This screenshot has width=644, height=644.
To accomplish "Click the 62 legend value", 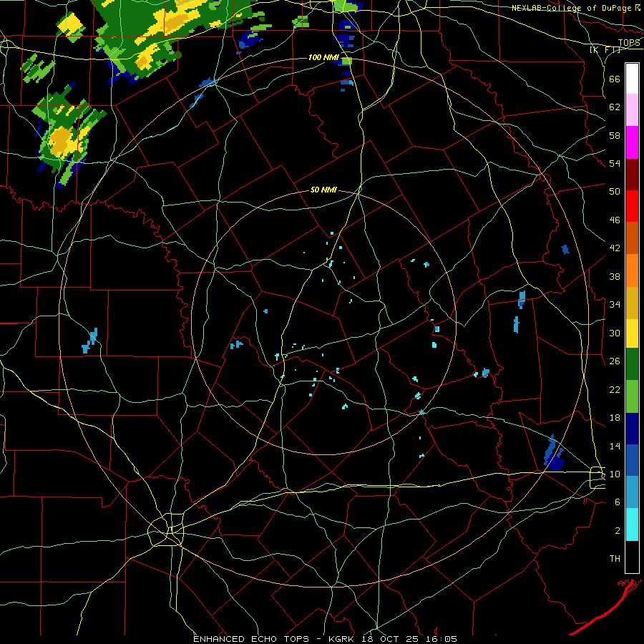I will 615,107.
